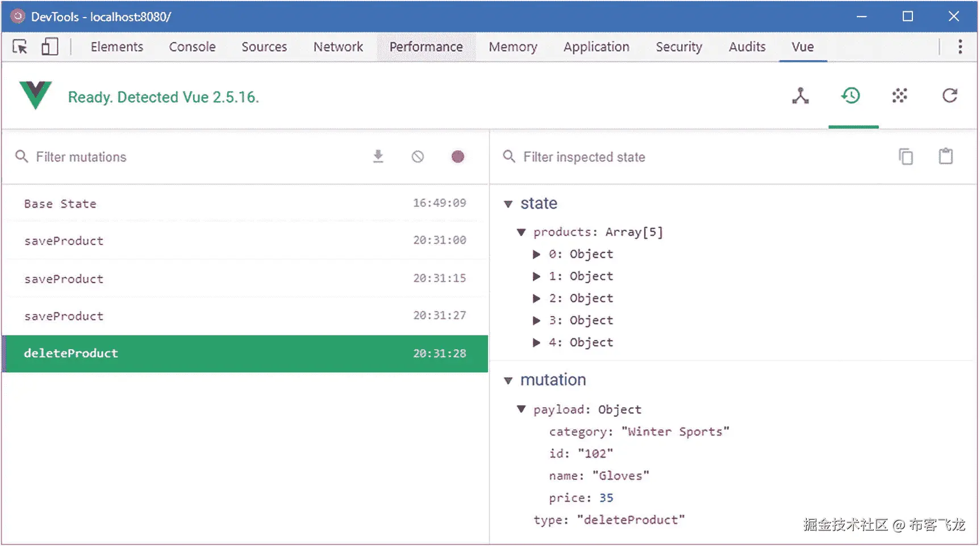The image size is (980, 547).
Task: Open the Console tab
Action: click(192, 47)
